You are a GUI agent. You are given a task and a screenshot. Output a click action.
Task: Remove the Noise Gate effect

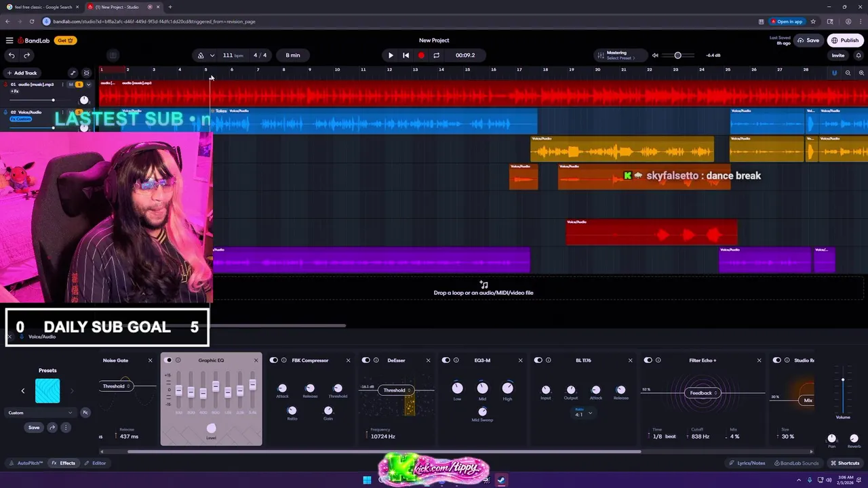pyautogui.click(x=151, y=361)
